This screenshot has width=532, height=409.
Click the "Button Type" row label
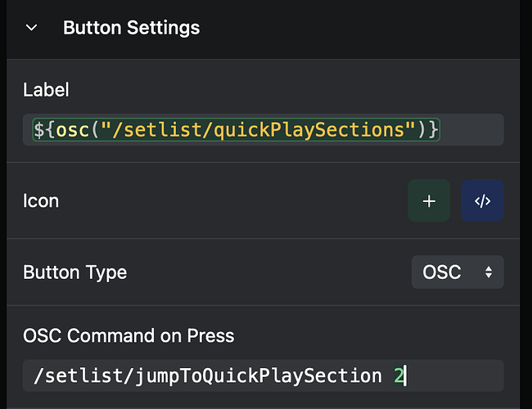pos(74,272)
